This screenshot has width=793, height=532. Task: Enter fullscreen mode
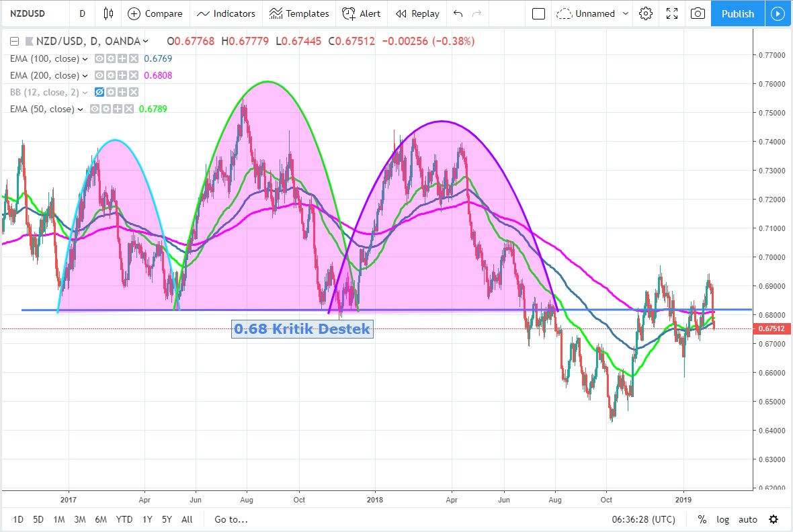tap(671, 13)
